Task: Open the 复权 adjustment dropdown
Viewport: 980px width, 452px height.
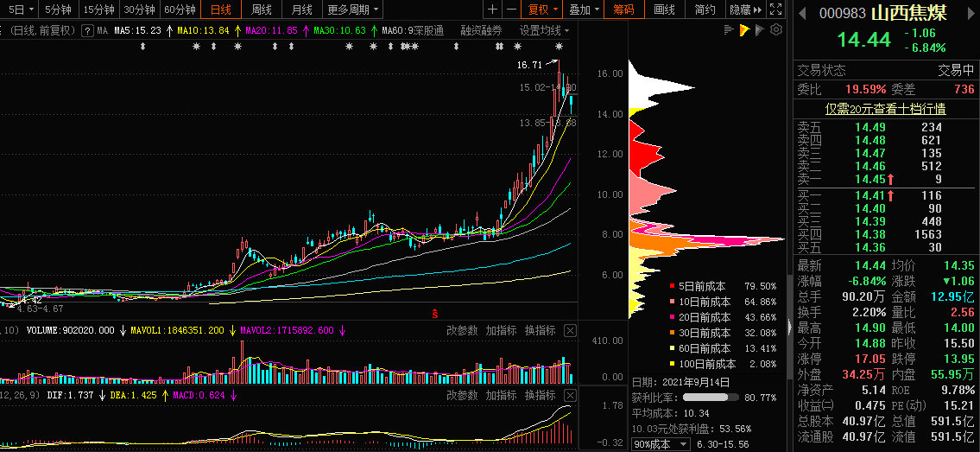Action: tap(542, 10)
